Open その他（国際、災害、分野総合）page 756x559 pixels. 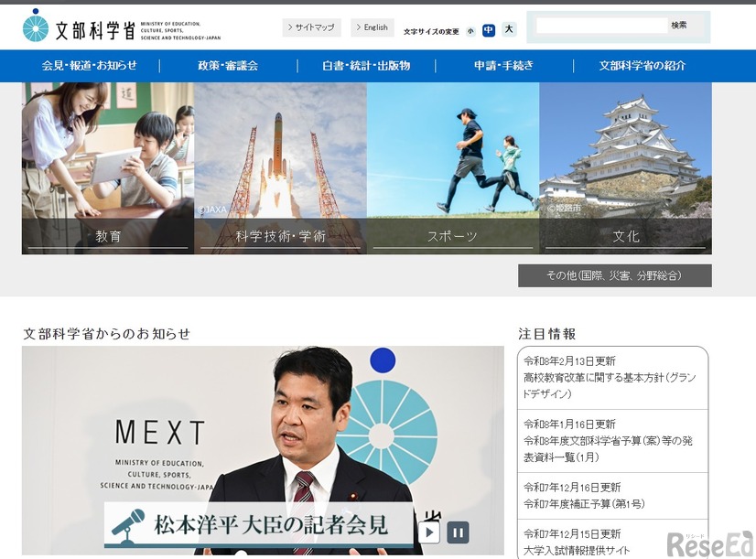tap(614, 274)
